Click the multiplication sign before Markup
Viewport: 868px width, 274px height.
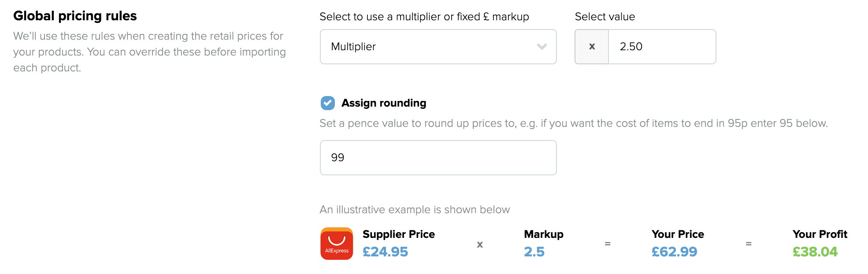click(x=480, y=244)
